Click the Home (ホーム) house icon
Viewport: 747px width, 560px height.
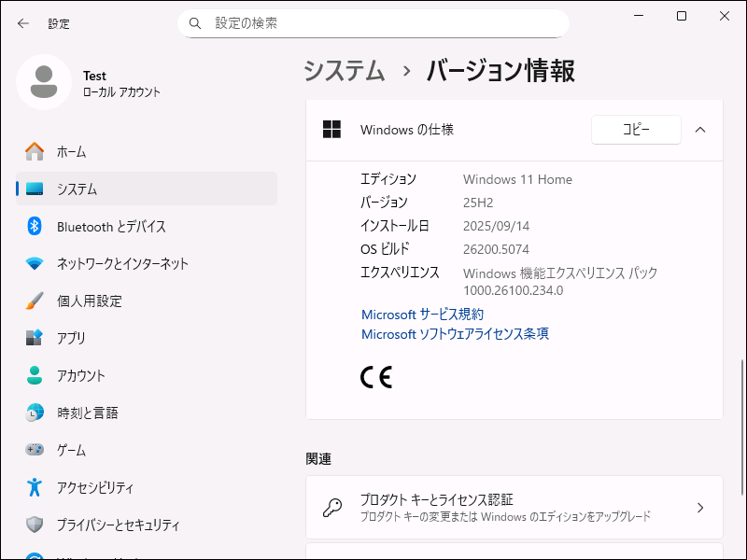[x=35, y=152]
